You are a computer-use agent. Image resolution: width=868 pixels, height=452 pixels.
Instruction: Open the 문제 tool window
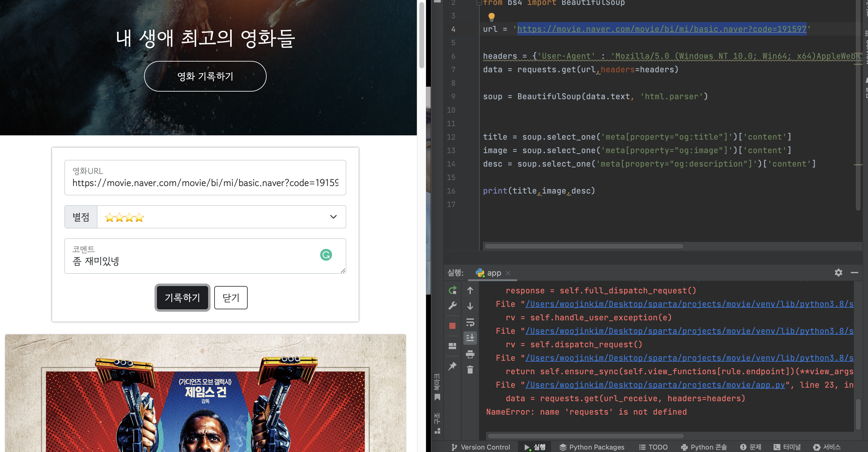[x=751, y=447]
